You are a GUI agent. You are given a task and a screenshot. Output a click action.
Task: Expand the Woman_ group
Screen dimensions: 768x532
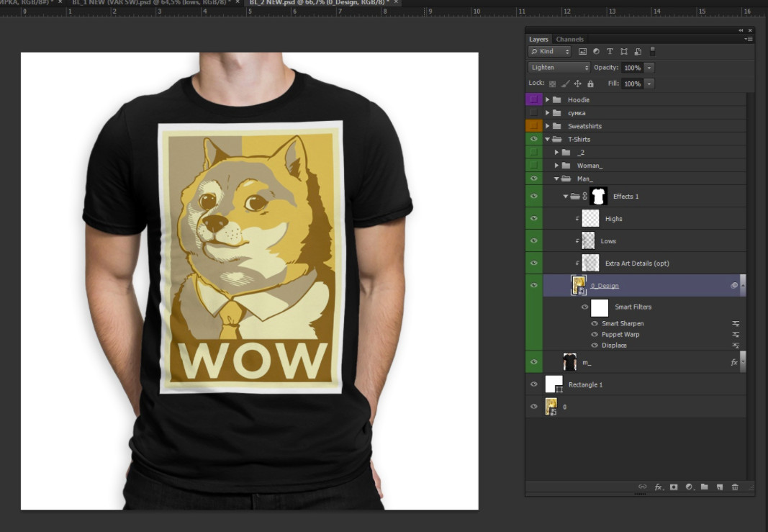[x=556, y=166]
